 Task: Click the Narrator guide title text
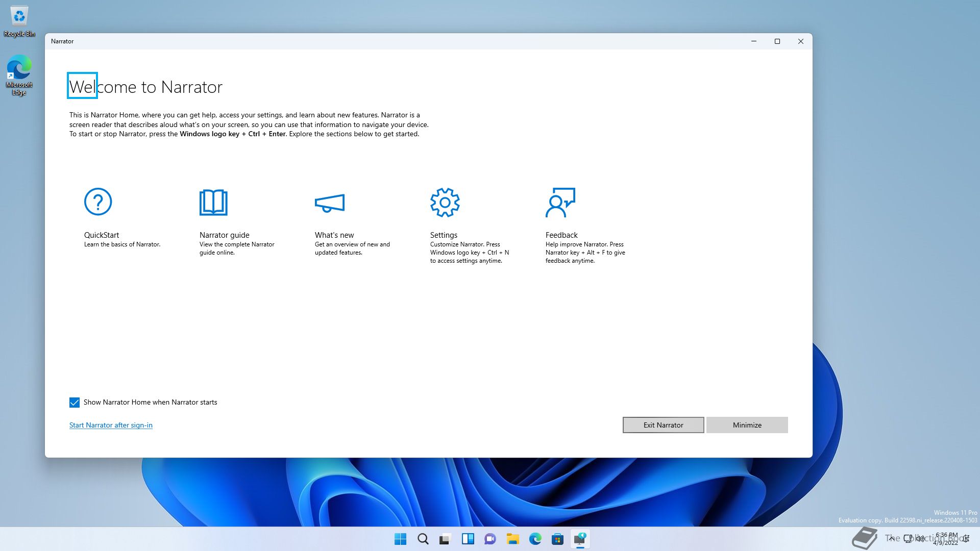coord(225,235)
